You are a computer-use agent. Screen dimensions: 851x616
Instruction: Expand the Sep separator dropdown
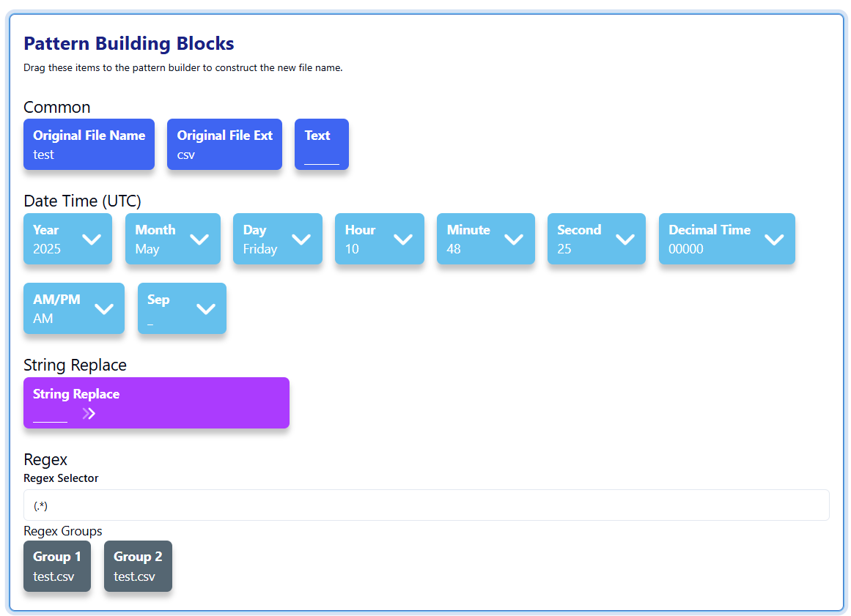pyautogui.click(x=206, y=309)
